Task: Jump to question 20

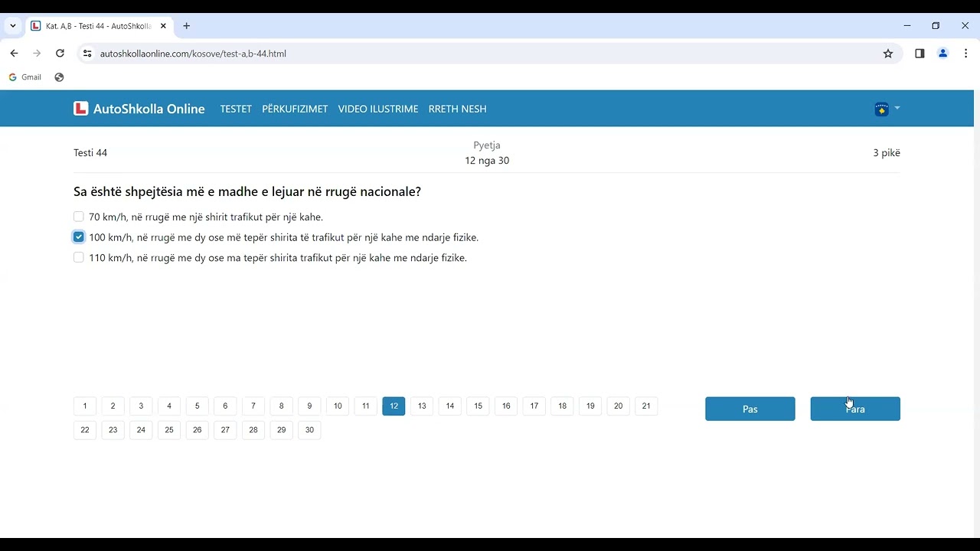Action: point(618,406)
